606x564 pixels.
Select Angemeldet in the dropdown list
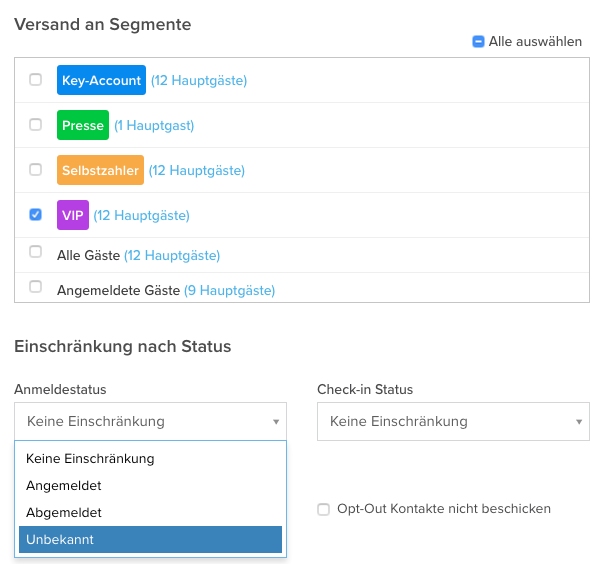tap(64, 486)
